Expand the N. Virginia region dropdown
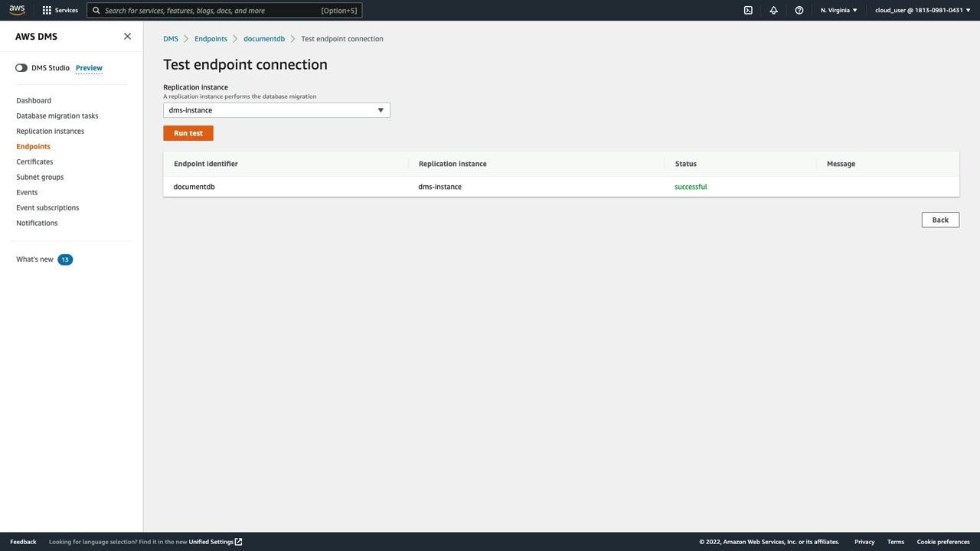 839,10
